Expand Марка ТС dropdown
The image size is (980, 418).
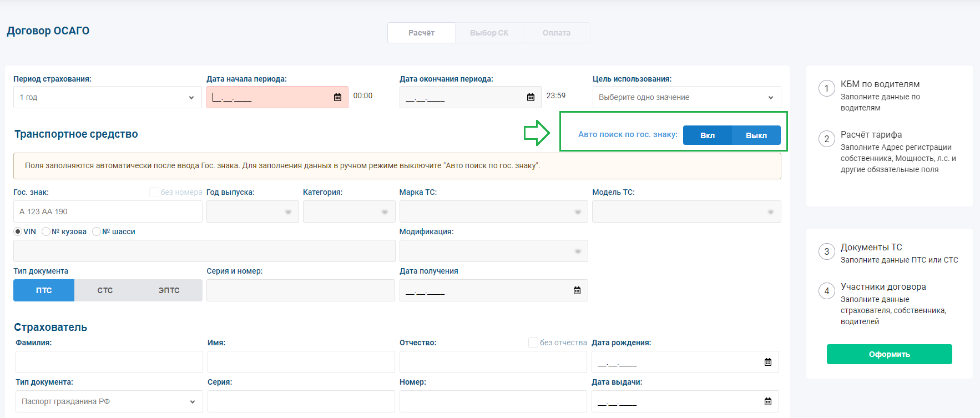(x=494, y=211)
